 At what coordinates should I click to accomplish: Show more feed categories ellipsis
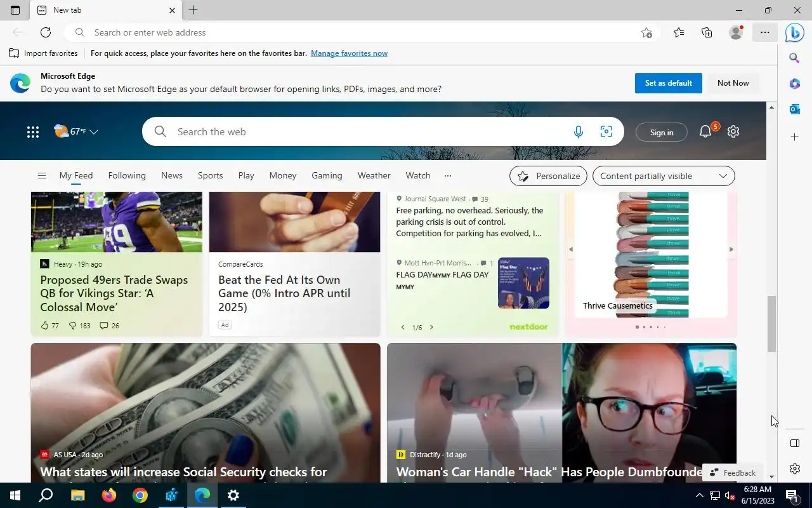[x=448, y=176]
